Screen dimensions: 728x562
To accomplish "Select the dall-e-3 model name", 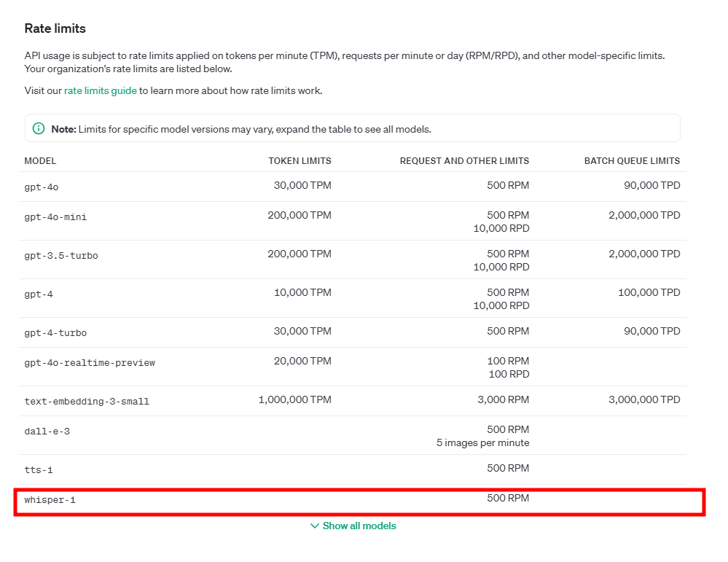I will tap(47, 431).
